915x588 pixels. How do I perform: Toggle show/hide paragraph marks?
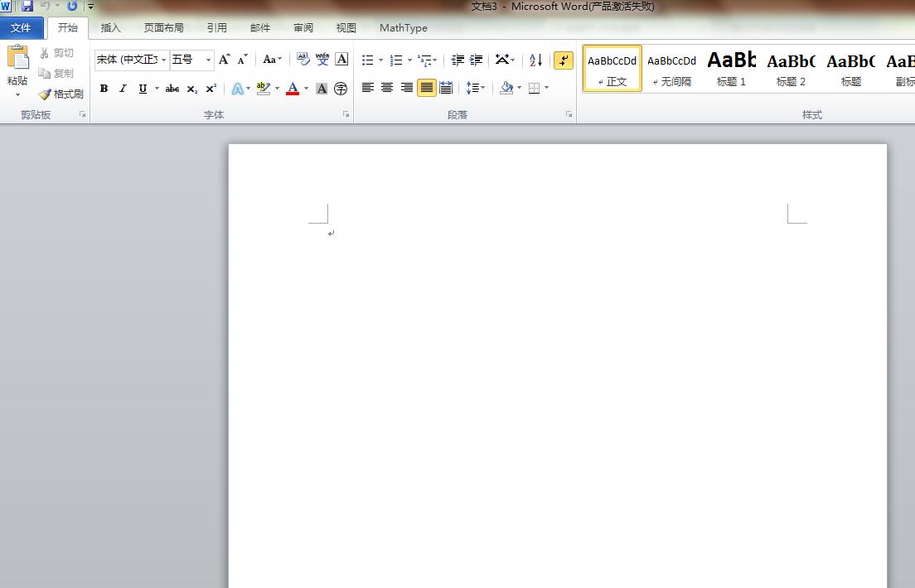pyautogui.click(x=564, y=60)
